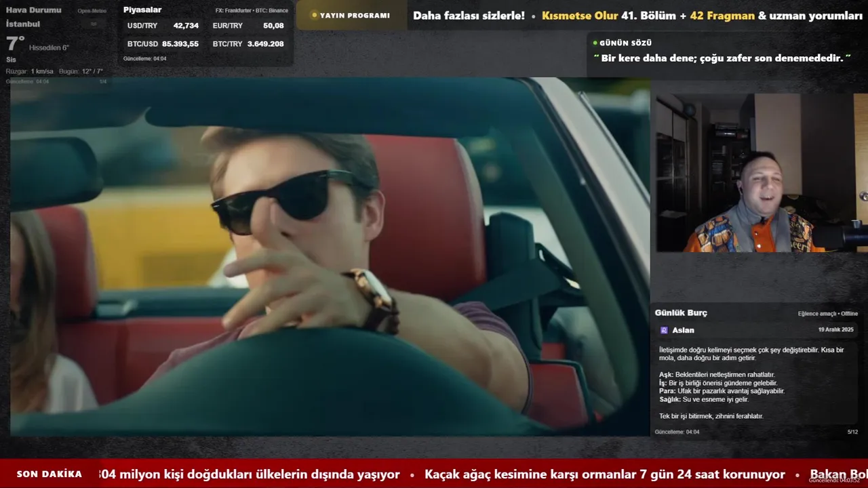This screenshot has width=868, height=488.
Task: Click the Bir kere daha dene quote
Action: [x=722, y=58]
